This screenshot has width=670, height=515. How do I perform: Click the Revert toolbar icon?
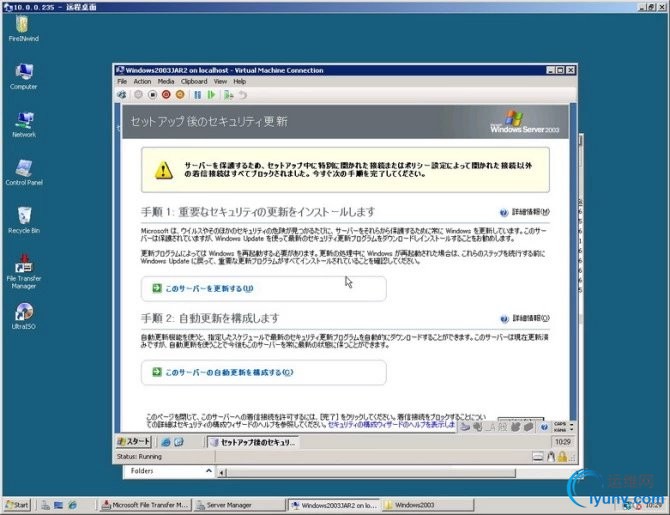point(243,95)
